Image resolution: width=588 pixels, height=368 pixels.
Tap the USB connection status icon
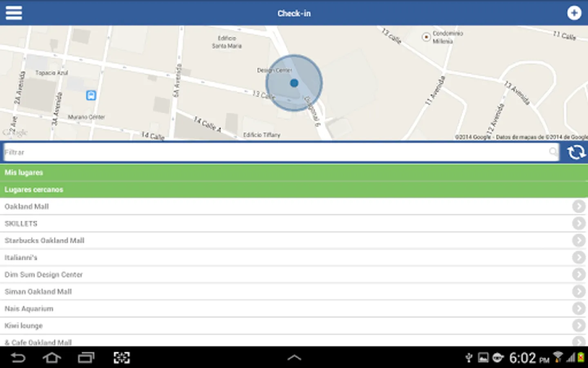(x=469, y=358)
